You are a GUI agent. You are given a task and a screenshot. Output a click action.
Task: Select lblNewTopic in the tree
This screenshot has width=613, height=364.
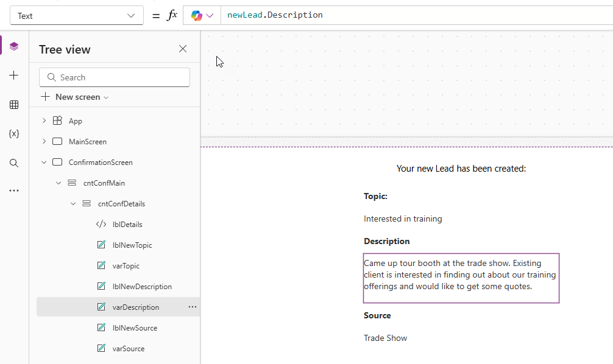pyautogui.click(x=132, y=245)
